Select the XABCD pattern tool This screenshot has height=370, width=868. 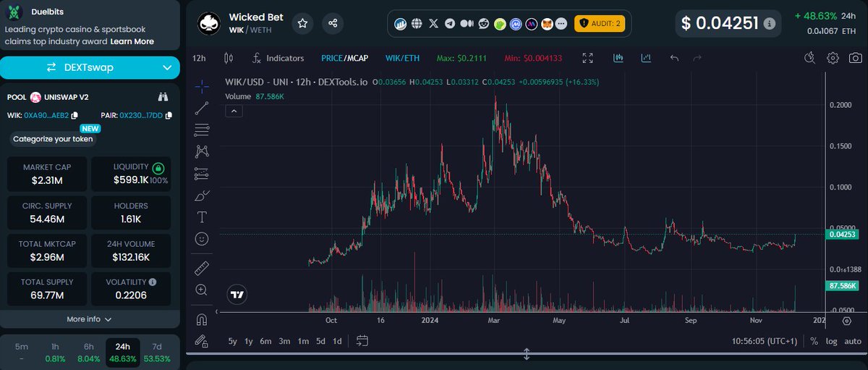tap(202, 152)
